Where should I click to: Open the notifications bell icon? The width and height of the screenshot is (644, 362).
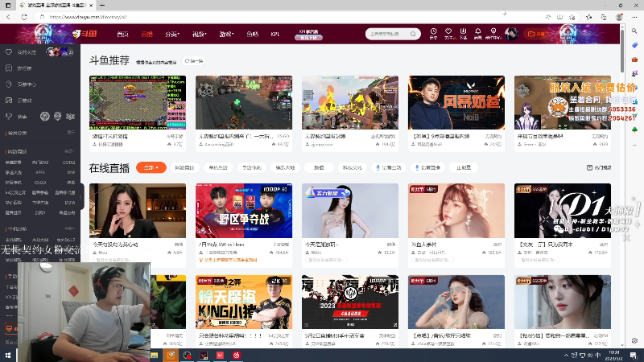click(x=477, y=33)
